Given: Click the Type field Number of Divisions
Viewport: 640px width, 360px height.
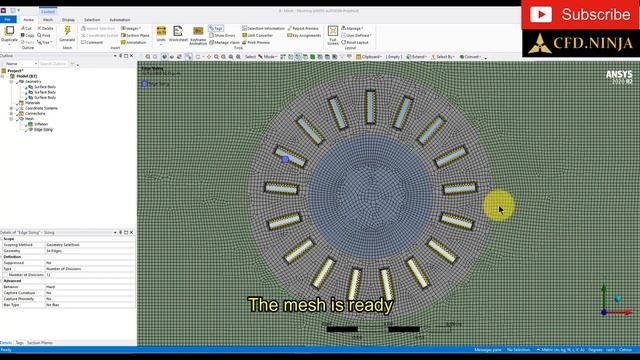Looking at the screenshot, I should coord(90,269).
